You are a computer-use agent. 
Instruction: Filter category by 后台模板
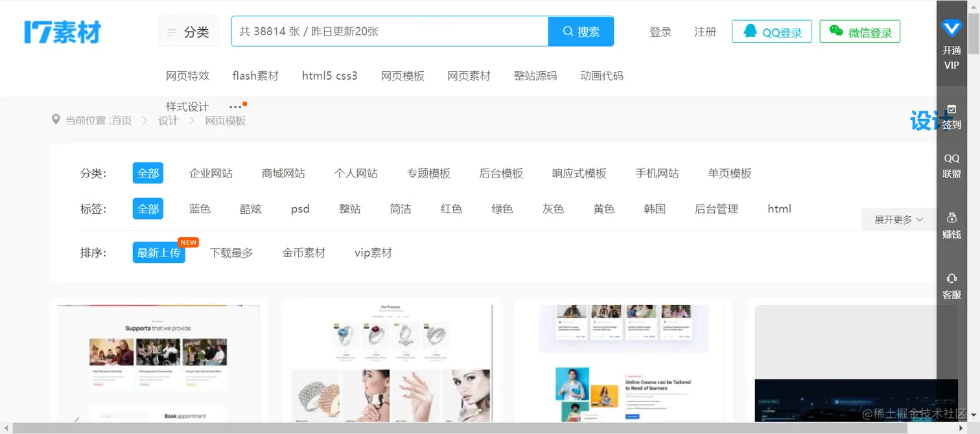tap(501, 174)
